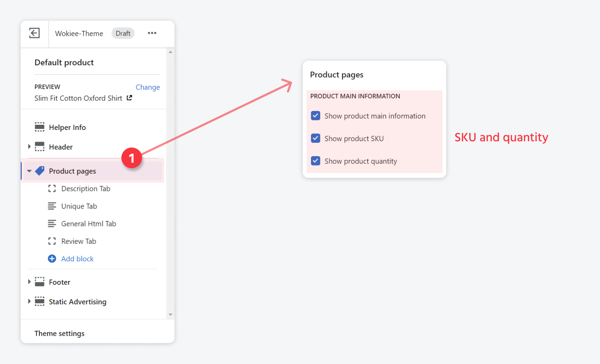Uncheck Show product quantity
The height and width of the screenshot is (364, 600).
315,161
